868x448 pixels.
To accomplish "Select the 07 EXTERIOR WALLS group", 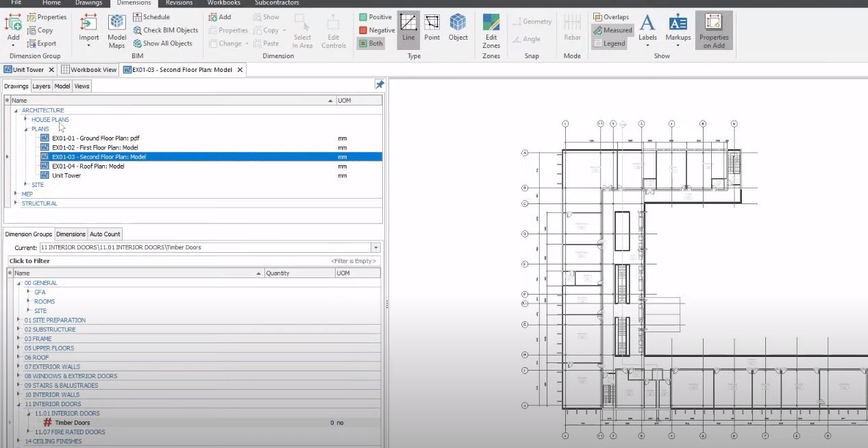I will 52,366.
